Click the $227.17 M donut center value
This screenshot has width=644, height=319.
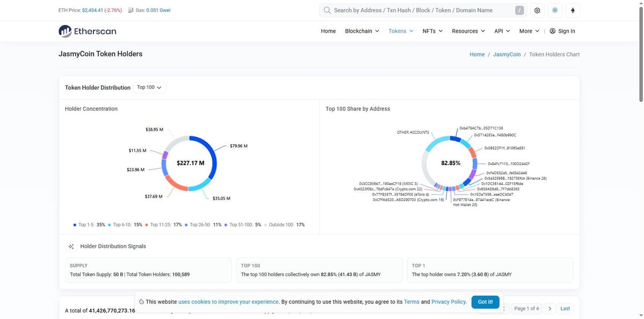point(191,162)
